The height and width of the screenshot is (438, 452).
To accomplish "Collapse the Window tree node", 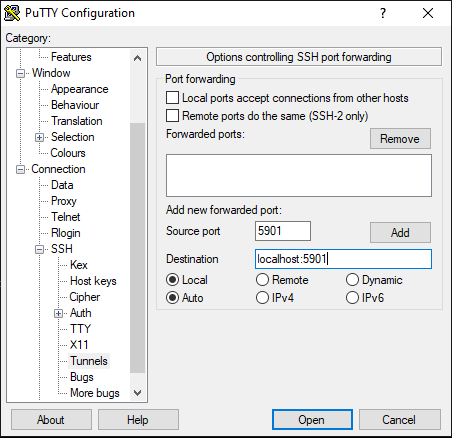I will coord(20,73).
